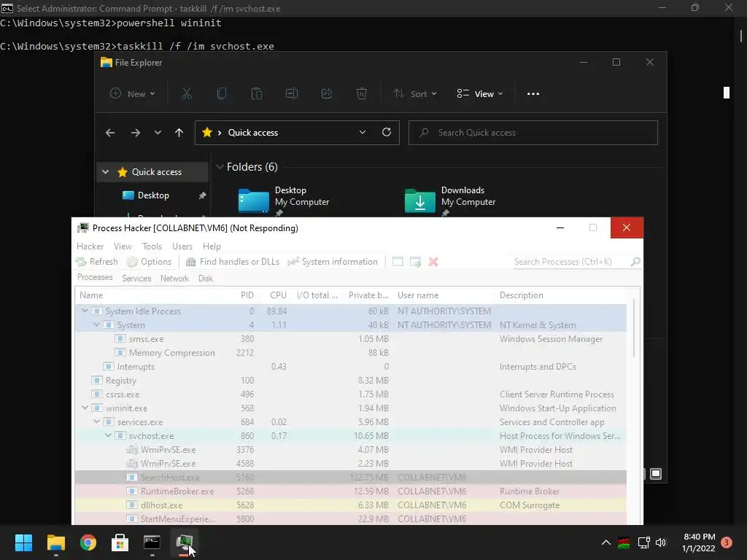Click Rename icon in File Explorer toolbar
The width and height of the screenshot is (747, 560).
pyautogui.click(x=292, y=94)
